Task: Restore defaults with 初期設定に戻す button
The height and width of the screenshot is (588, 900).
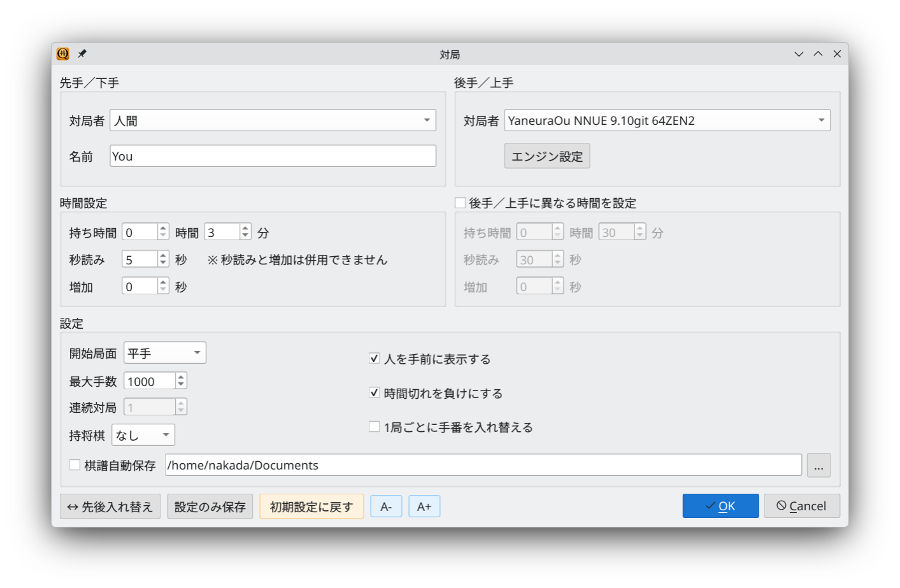Action: click(x=311, y=506)
